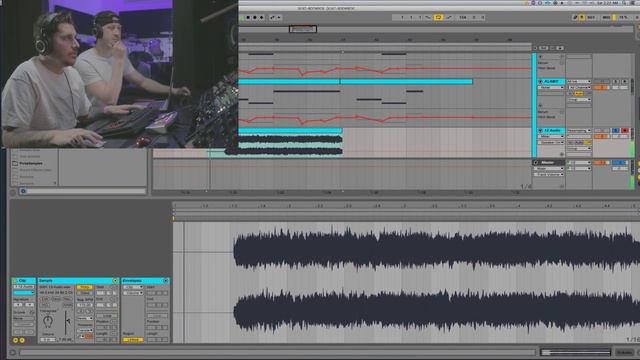Screen dimensions: 640x360
Task: Collapse the 12 Audio track arrow
Action: (540, 130)
